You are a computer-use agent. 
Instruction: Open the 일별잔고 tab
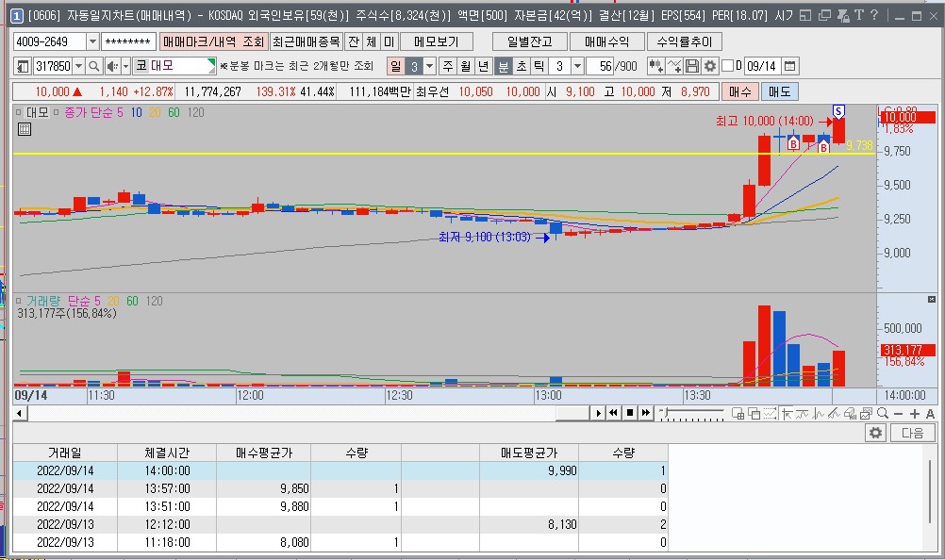click(529, 41)
